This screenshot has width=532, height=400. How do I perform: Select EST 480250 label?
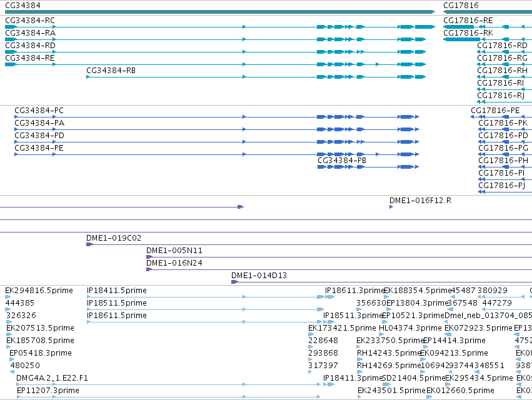pyautogui.click(x=25, y=366)
